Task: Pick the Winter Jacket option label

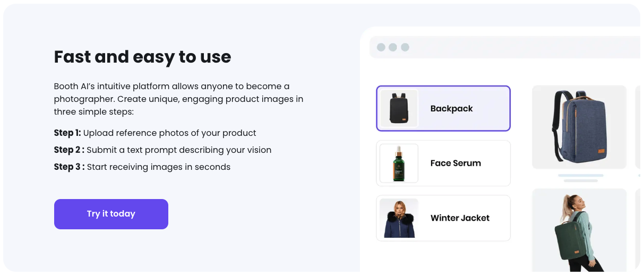Action: tap(460, 218)
